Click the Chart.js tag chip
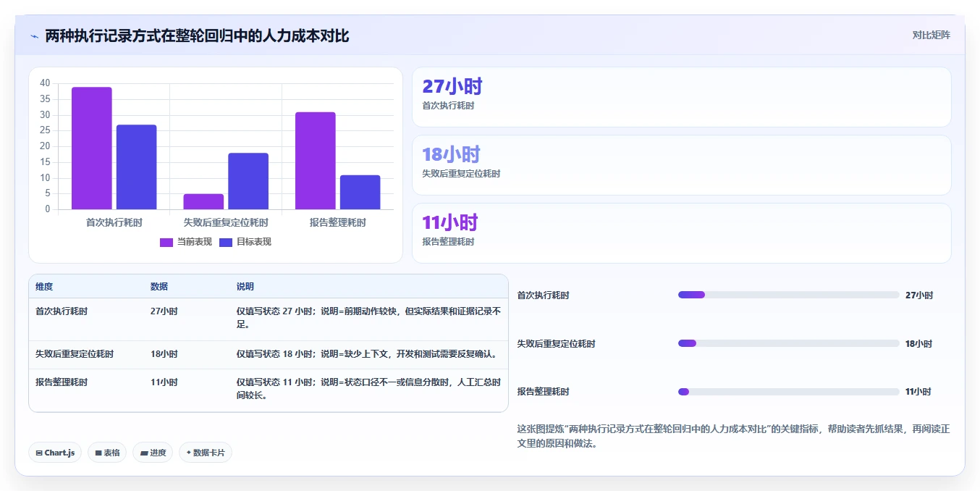980x491 pixels. [55, 453]
